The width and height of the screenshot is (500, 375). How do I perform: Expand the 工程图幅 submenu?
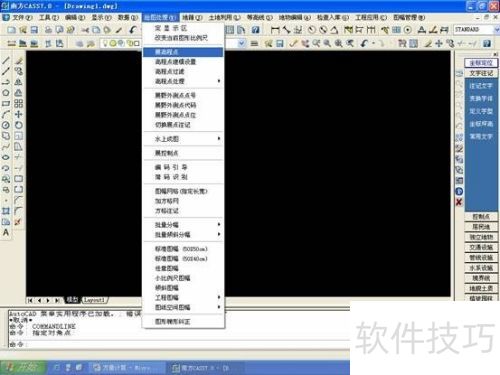183,297
